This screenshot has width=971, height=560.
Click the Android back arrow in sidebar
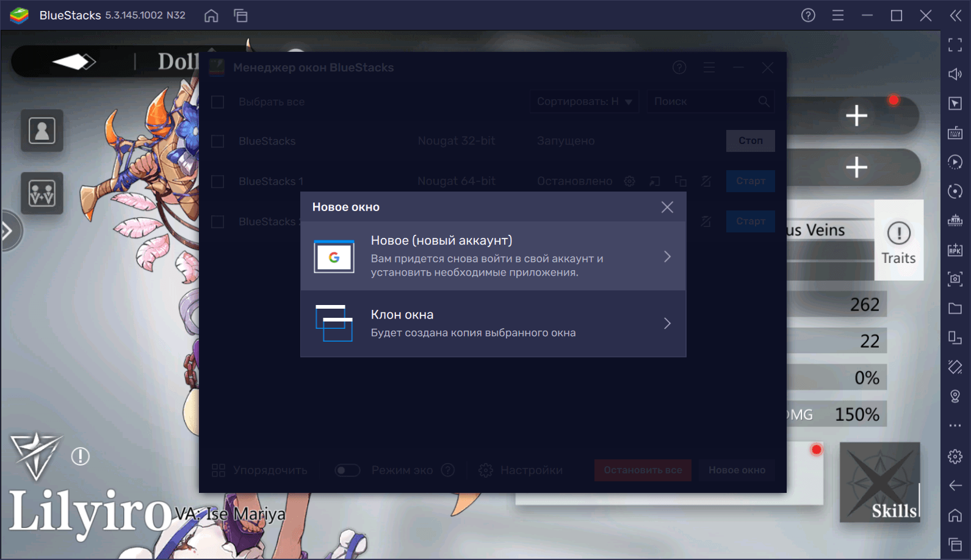955,486
